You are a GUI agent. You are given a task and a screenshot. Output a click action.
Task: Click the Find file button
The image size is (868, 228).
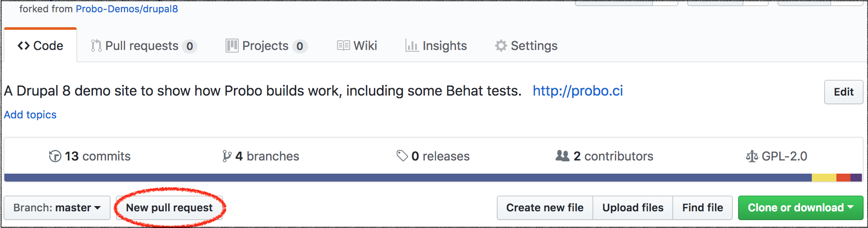[702, 208]
